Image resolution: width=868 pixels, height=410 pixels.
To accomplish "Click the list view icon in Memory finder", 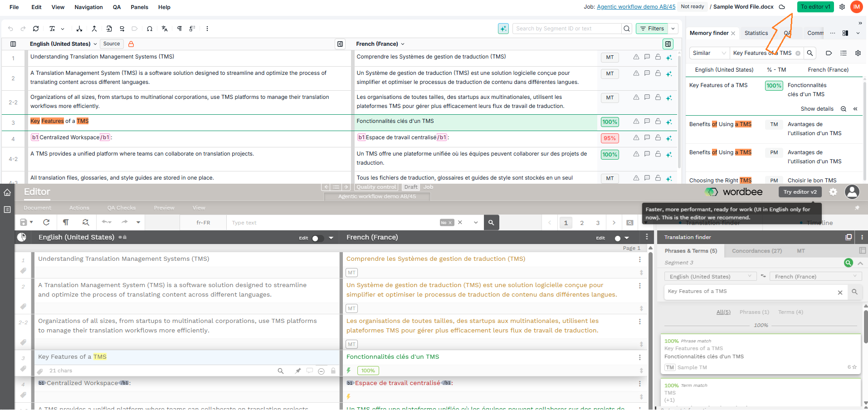I will click(x=844, y=53).
